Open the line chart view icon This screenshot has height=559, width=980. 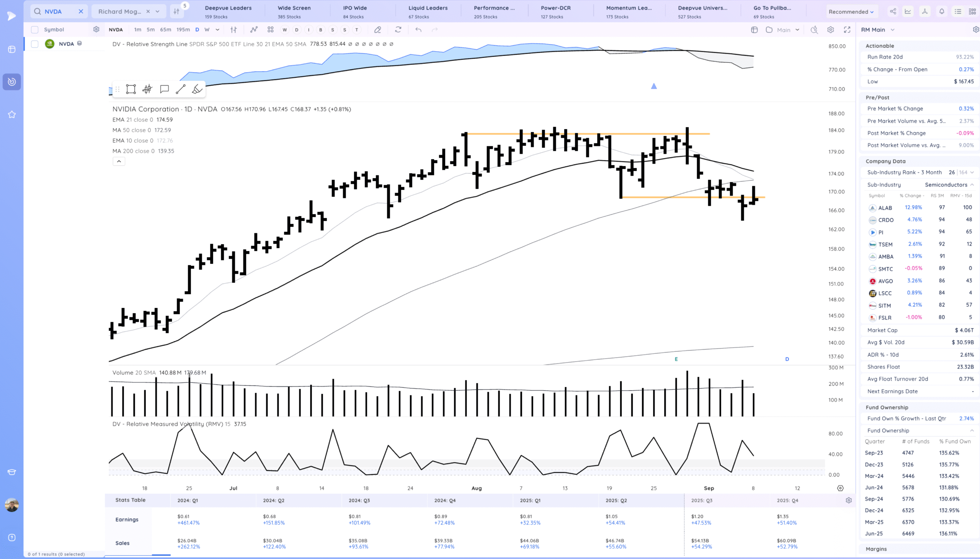point(908,11)
